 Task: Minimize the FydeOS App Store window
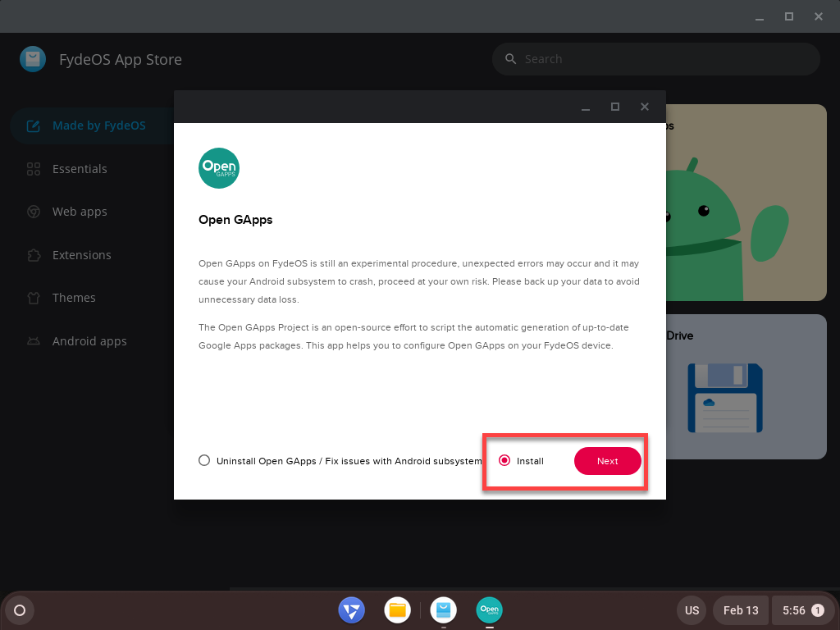coord(760,17)
